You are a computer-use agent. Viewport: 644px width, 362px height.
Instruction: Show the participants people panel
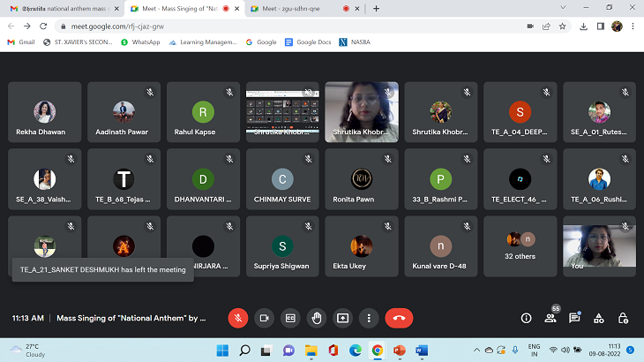550,318
